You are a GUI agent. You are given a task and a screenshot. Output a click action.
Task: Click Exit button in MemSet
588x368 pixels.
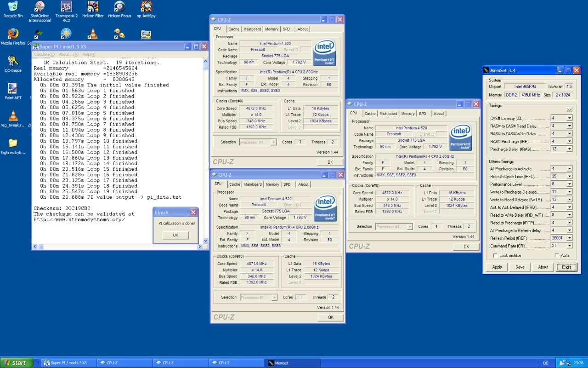566,267
